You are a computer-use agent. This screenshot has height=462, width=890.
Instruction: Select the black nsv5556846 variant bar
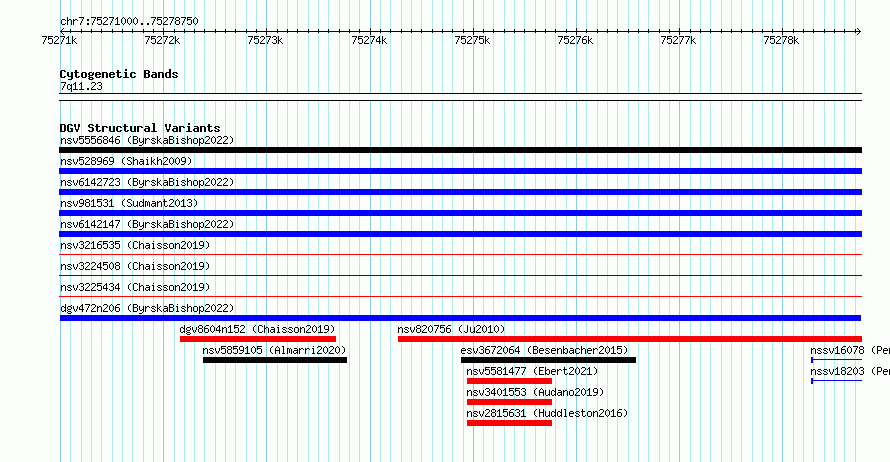460,150
